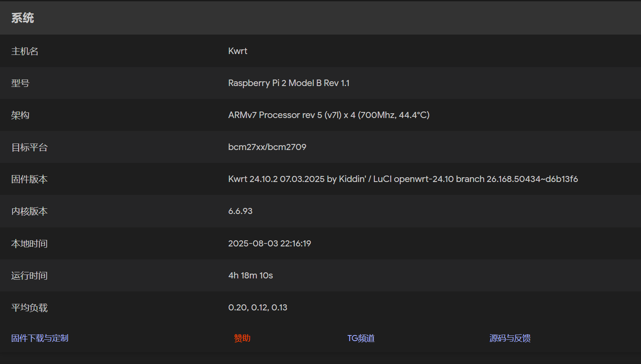641x364 pixels.
Task: Click the 平均负载 label
Action: tap(29, 308)
